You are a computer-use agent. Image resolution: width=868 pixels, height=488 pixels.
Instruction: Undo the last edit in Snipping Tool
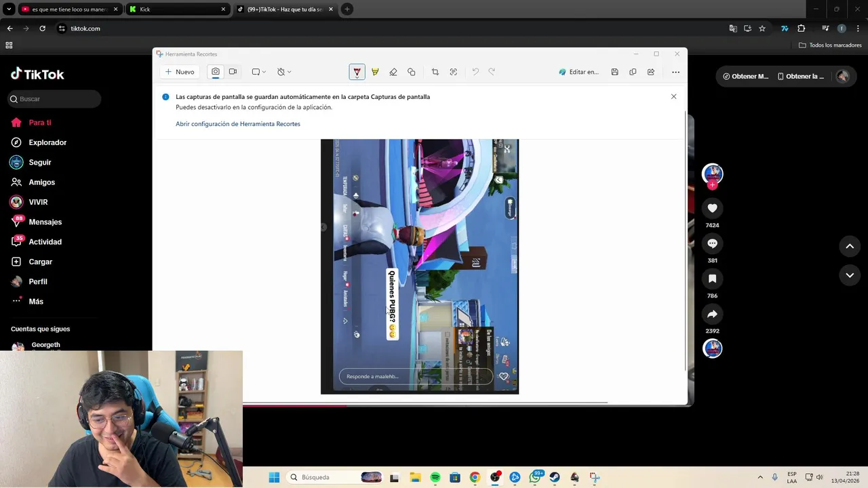coord(475,72)
